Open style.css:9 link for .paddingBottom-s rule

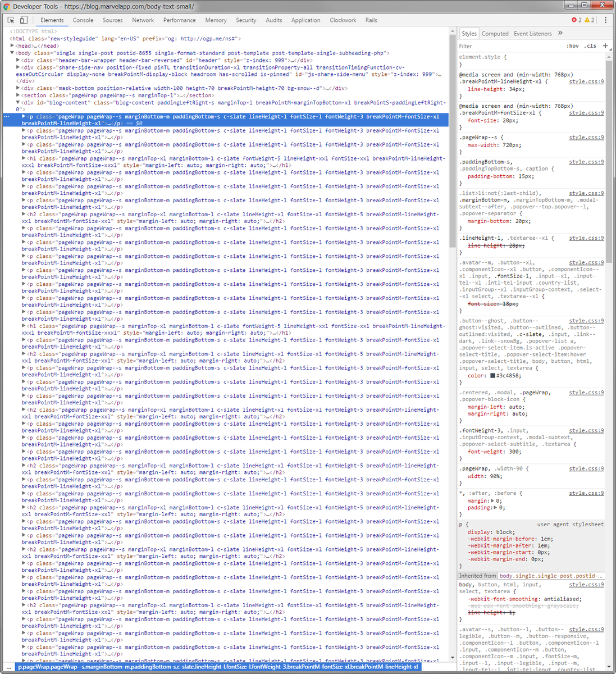tap(586, 162)
